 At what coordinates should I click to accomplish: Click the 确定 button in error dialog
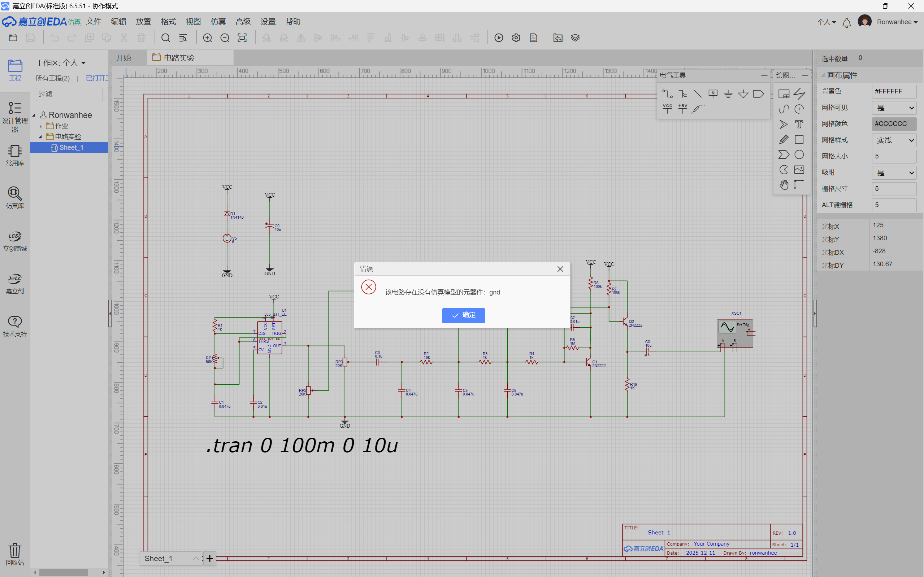(463, 315)
